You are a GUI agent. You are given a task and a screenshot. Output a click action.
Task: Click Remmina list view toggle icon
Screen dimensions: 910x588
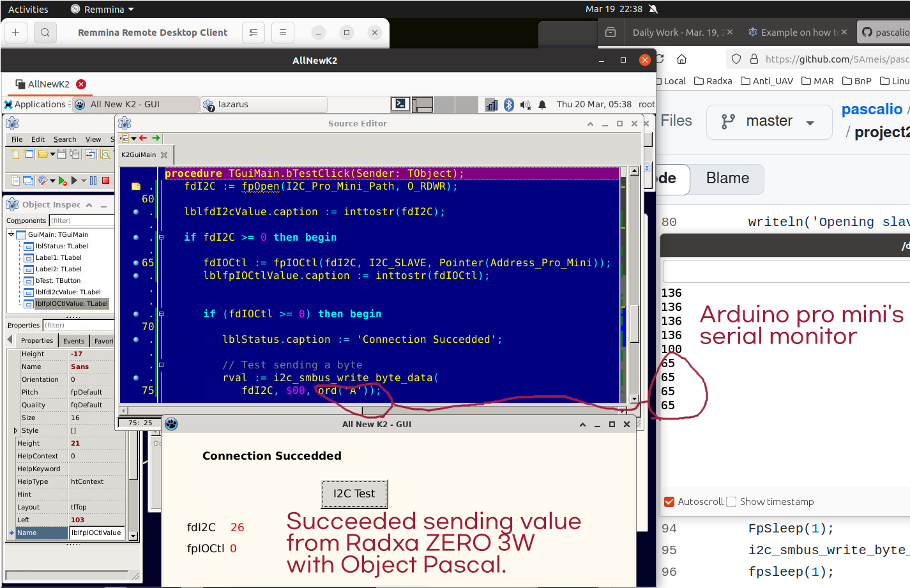click(x=254, y=32)
